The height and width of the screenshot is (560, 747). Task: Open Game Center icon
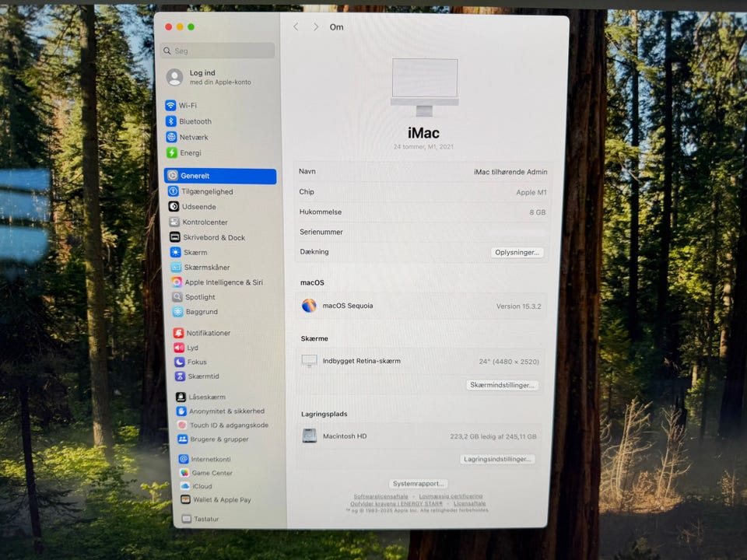click(184, 473)
